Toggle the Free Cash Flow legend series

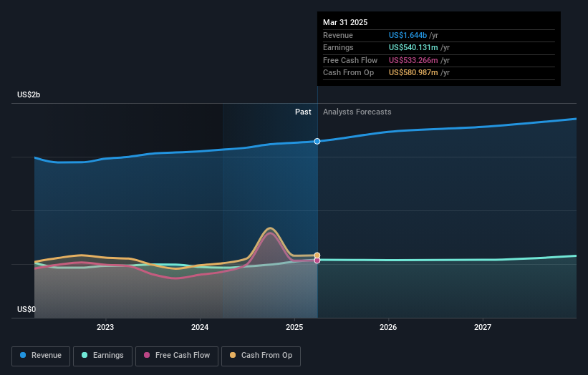tap(177, 356)
